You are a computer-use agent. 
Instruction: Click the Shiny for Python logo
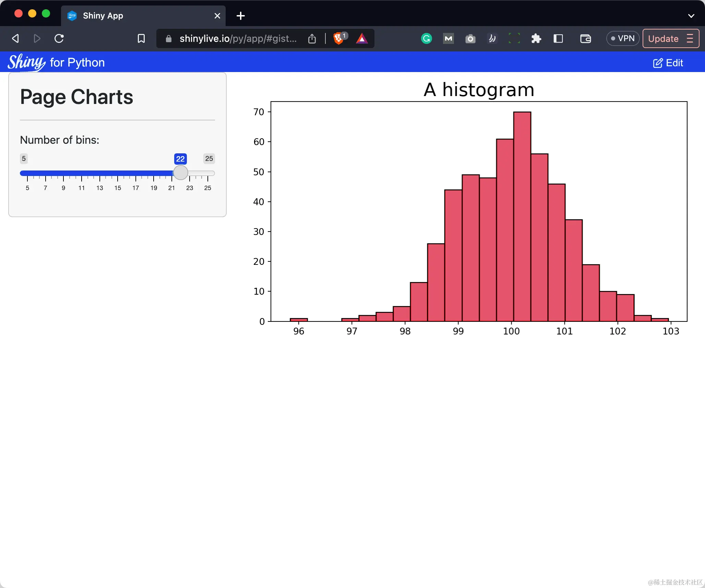point(56,62)
